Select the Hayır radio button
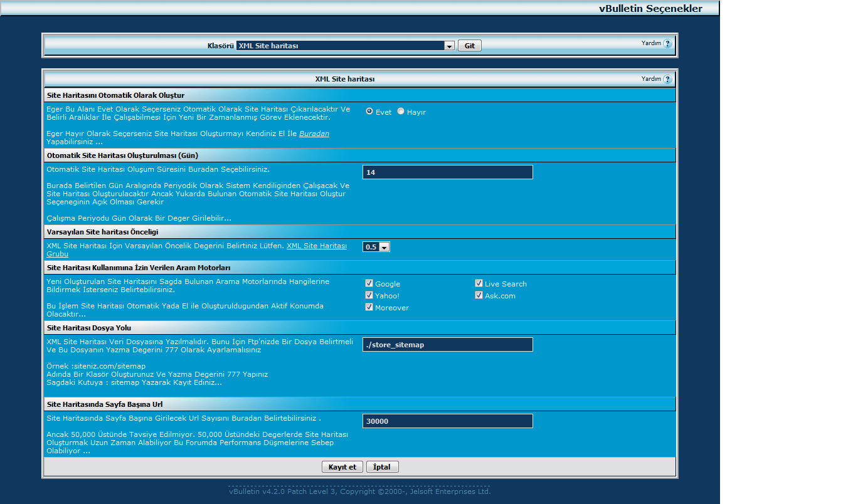Screen dimensions: 853x504 click(x=401, y=111)
